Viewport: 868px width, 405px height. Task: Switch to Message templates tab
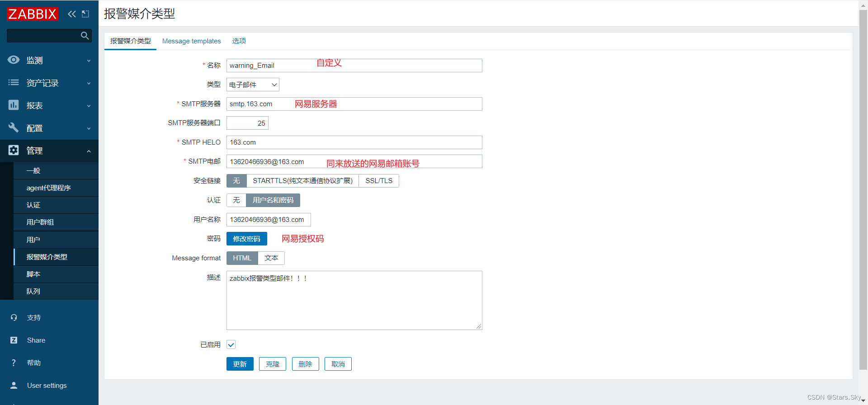tap(192, 41)
